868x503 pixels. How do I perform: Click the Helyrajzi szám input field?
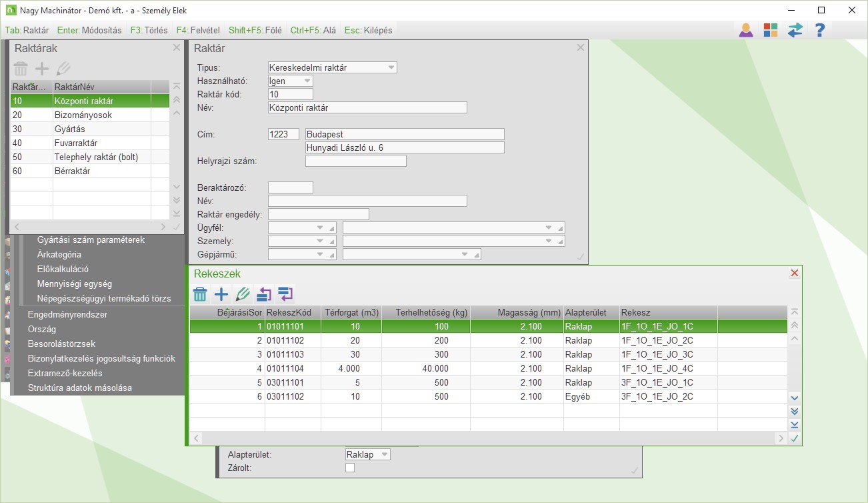355,161
